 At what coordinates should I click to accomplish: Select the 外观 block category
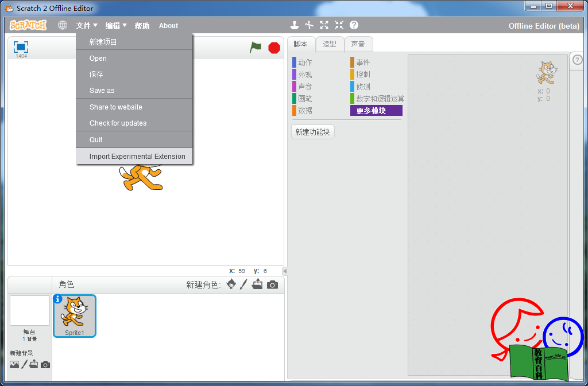302,75
